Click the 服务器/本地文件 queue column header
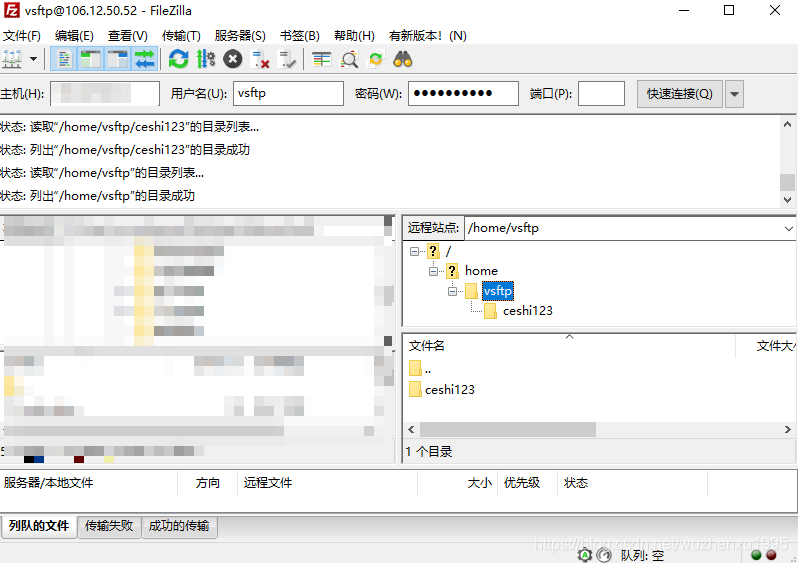798x563 pixels. 90,483
